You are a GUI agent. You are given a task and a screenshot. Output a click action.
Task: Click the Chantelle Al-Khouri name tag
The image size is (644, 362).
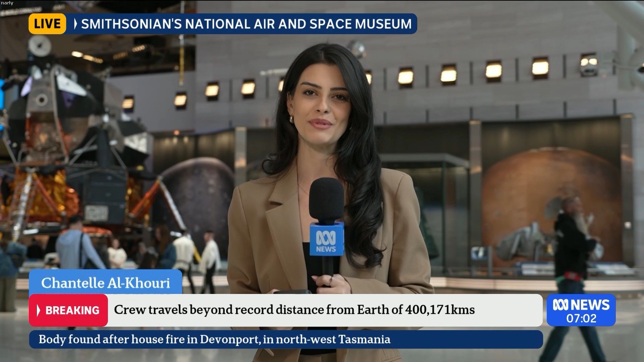tap(106, 283)
